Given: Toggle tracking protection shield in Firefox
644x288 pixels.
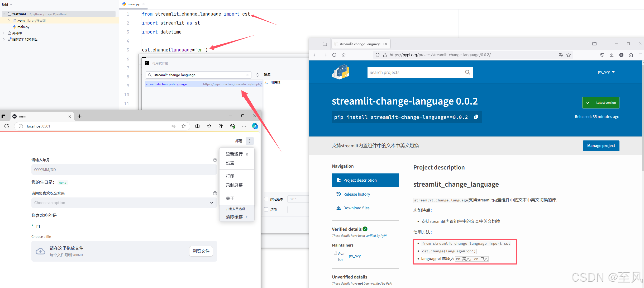Looking at the screenshot, I should point(377,55).
